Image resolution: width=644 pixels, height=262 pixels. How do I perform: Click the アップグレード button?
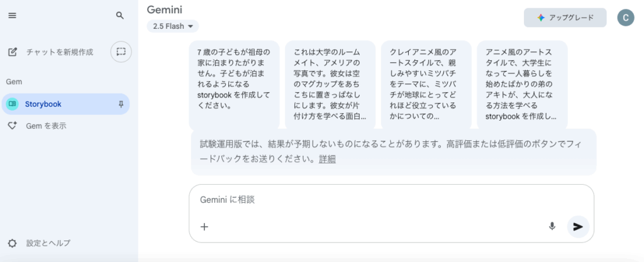(x=565, y=18)
